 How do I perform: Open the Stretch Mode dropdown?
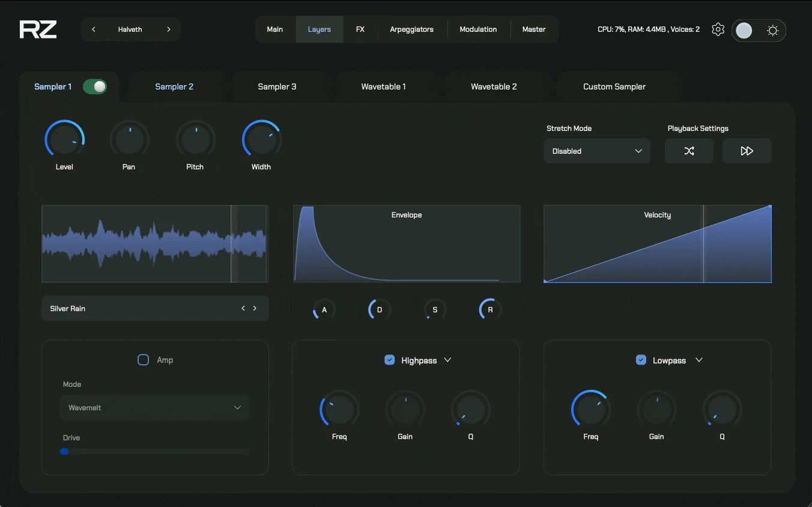tap(596, 151)
